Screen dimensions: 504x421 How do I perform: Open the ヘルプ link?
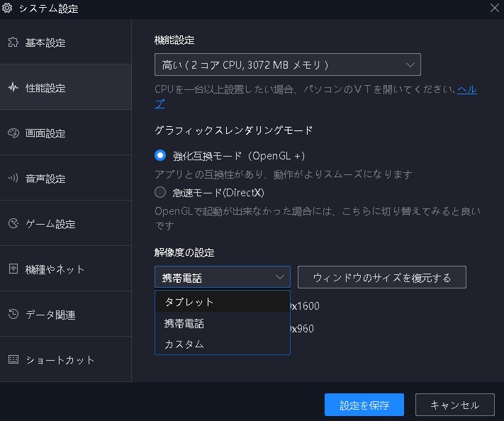coord(466,89)
